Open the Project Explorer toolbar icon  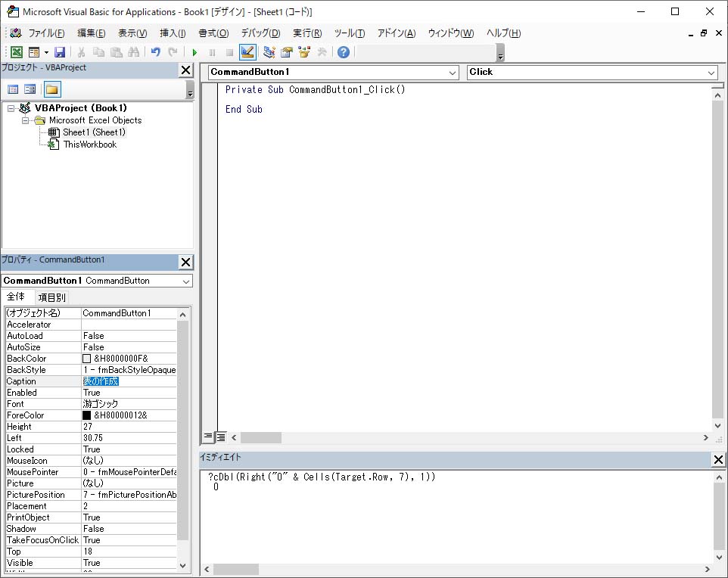[269, 52]
